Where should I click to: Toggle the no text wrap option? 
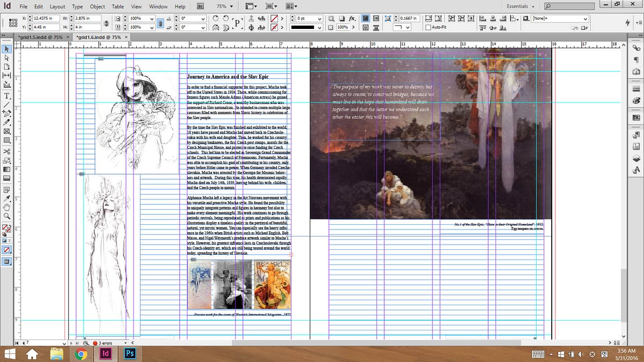pyautogui.click(x=365, y=18)
